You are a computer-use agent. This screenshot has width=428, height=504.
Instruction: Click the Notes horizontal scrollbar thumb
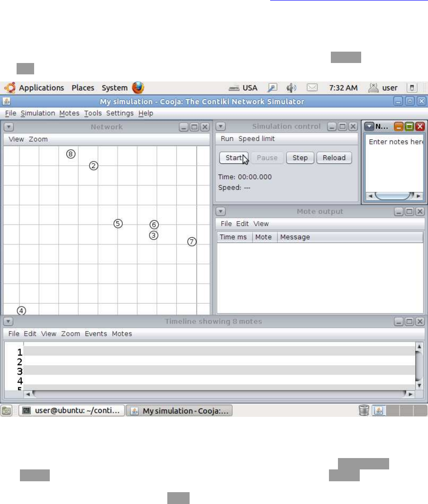[x=394, y=196]
